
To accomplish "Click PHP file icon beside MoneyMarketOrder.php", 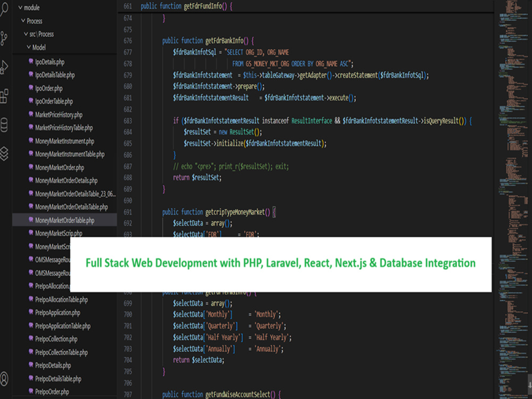I will 31,167.
